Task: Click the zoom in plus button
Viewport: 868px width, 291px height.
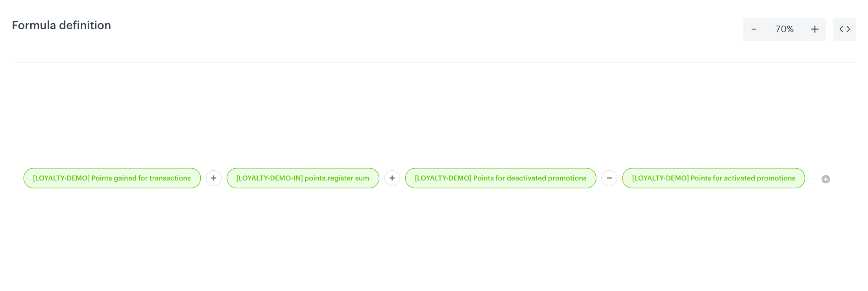Action: pos(814,29)
